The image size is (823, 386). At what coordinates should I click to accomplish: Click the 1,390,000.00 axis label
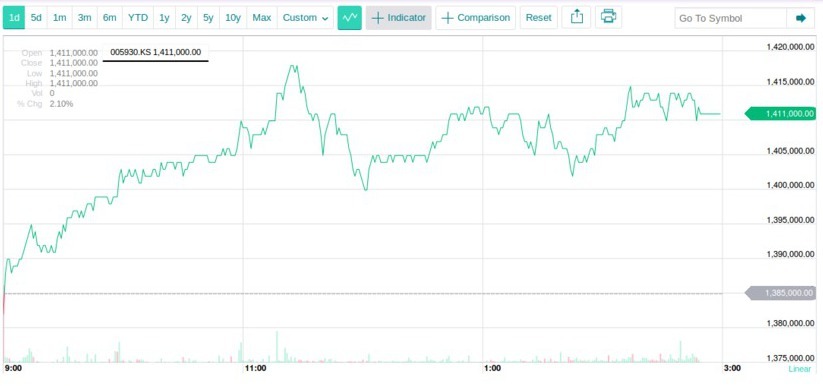790,254
